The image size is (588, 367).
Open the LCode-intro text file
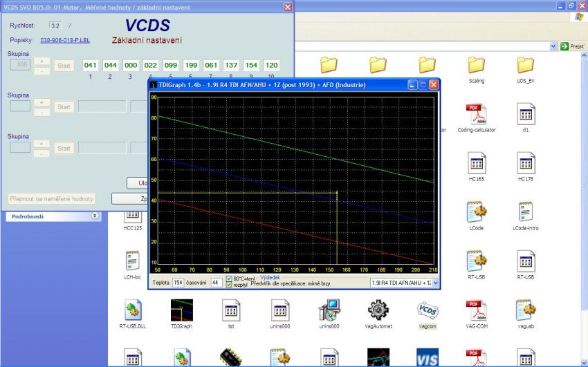click(x=525, y=212)
